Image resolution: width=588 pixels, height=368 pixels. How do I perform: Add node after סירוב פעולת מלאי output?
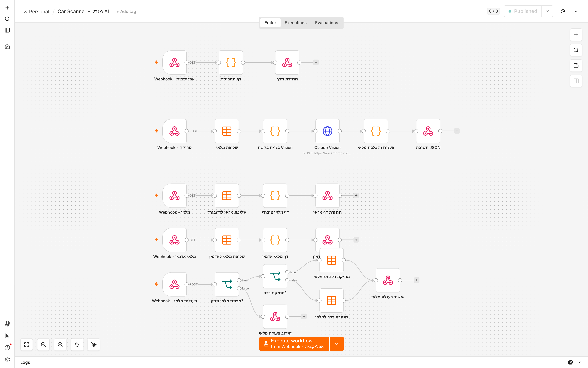click(x=304, y=316)
